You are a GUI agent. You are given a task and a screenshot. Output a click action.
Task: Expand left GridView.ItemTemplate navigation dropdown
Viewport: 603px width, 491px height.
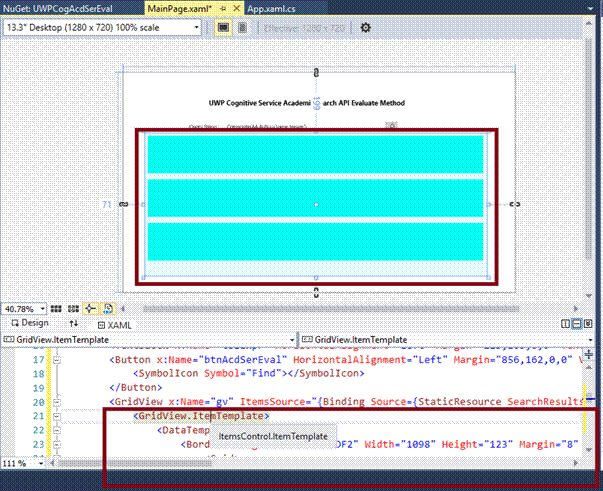click(x=293, y=340)
